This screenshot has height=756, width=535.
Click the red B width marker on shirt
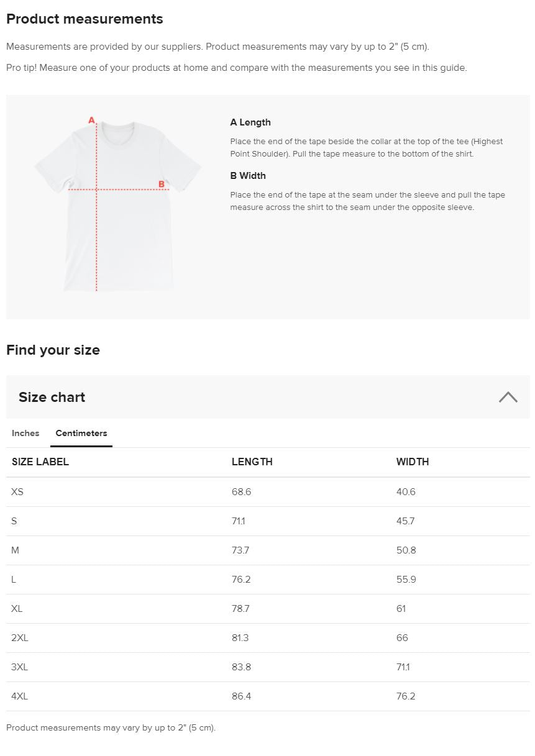[162, 184]
